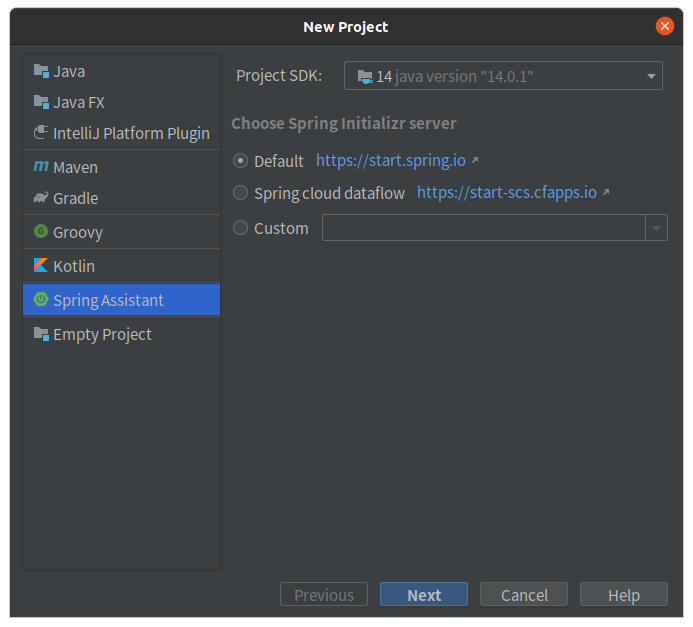The width and height of the screenshot is (693, 627).
Task: Click the Empty Project folder icon
Action: [x=41, y=334]
